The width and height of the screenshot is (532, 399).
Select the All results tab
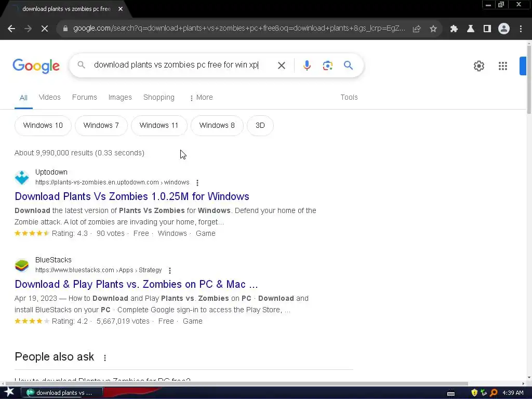tap(23, 98)
